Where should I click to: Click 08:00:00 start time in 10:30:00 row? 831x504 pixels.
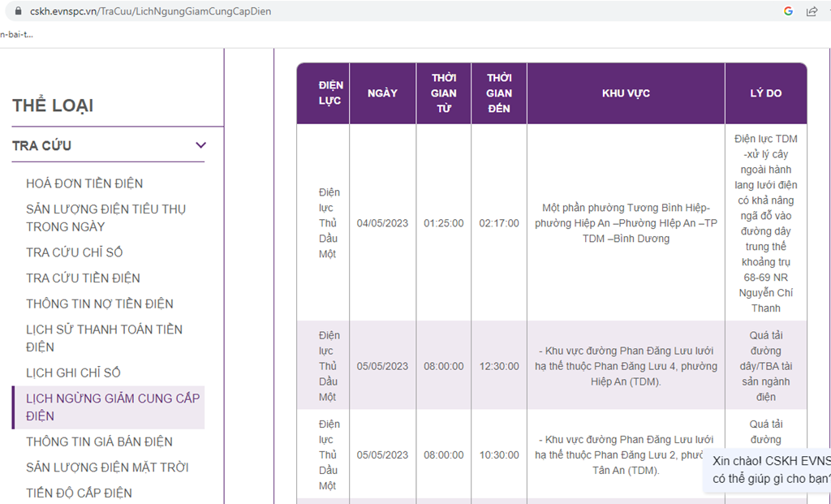pos(444,455)
